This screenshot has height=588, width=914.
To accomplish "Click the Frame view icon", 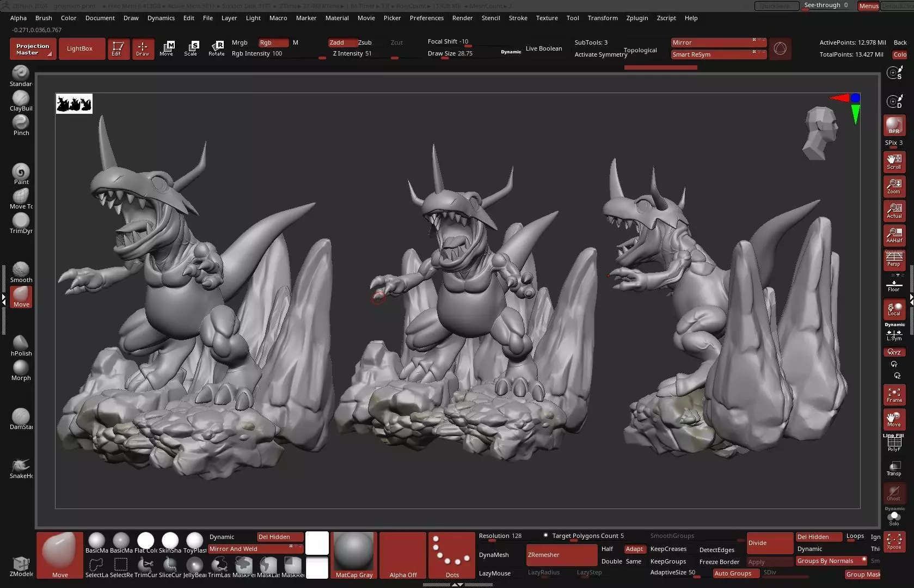I will coord(894,395).
